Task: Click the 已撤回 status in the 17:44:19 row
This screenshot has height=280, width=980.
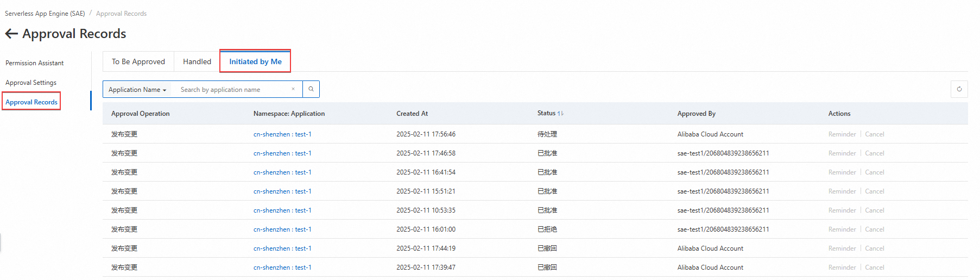Action: (547, 248)
